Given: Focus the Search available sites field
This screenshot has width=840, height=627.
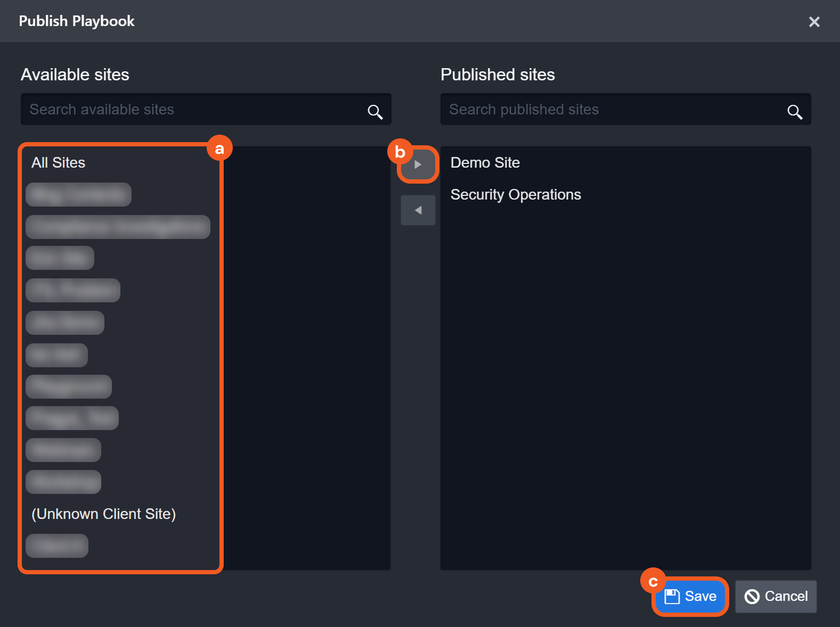Looking at the screenshot, I should (x=192, y=110).
